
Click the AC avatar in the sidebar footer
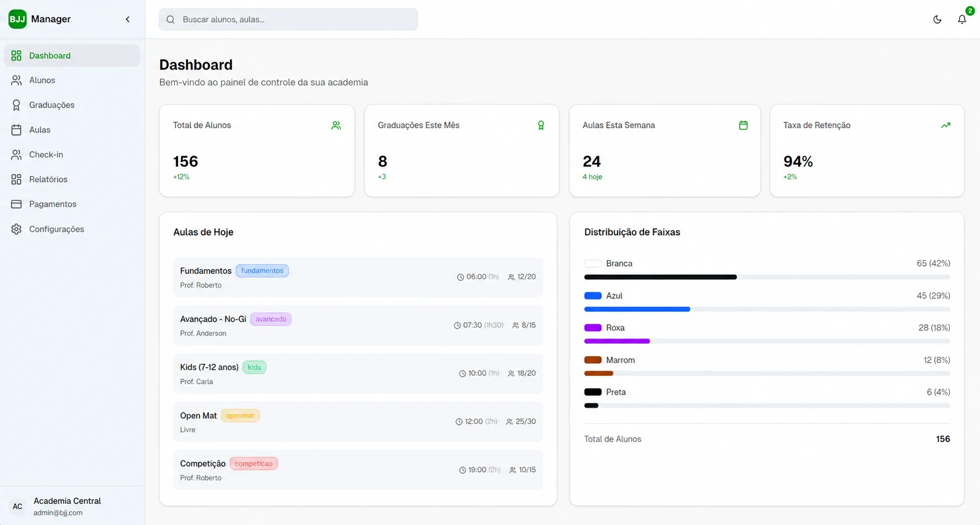pos(18,506)
